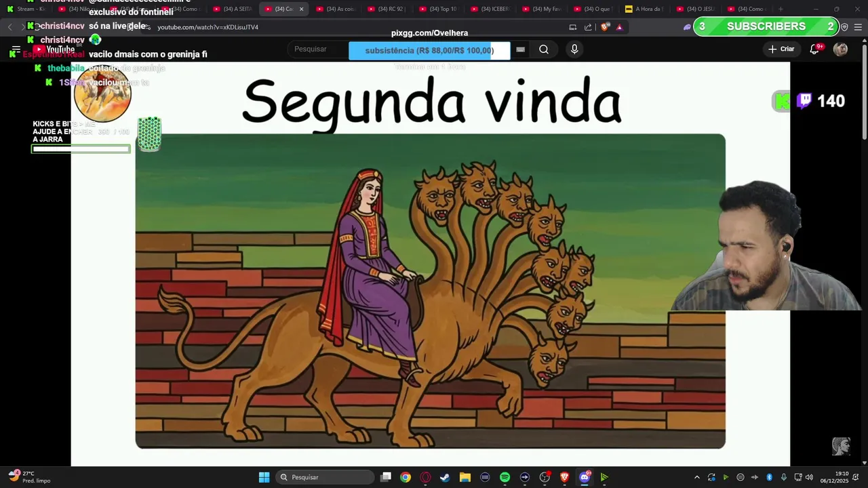868x488 pixels.
Task: Click the 'My Fav' browser tab
Action: pos(542,9)
